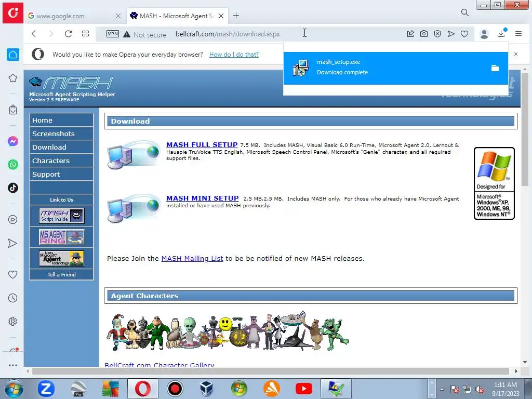Open the snapshot camera tool
The image size is (532, 399).
(424, 34)
